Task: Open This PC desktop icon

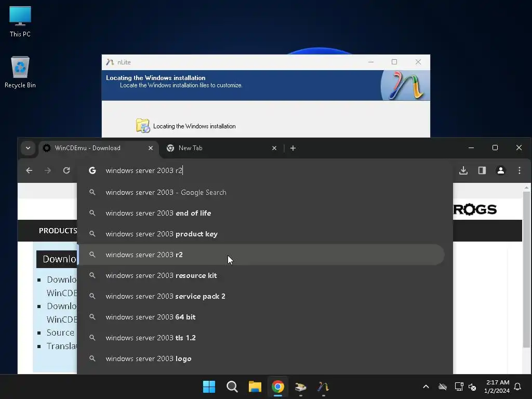Action: (20, 21)
